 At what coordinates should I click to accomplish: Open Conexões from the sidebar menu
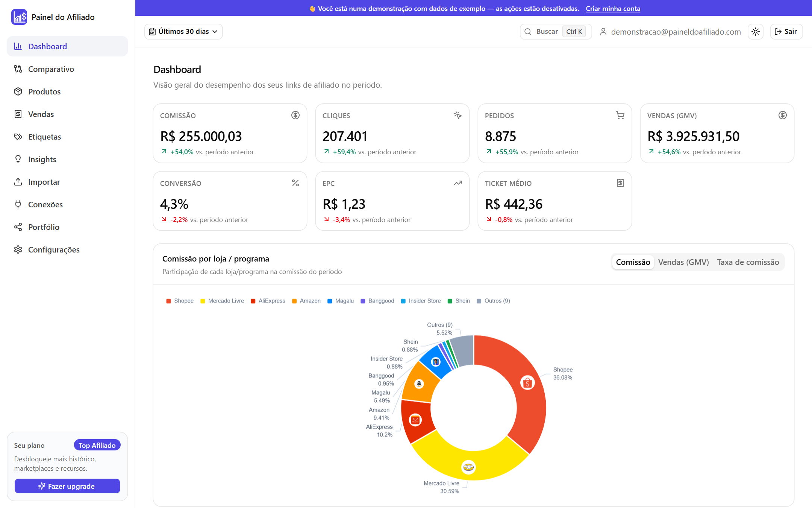click(x=67, y=204)
